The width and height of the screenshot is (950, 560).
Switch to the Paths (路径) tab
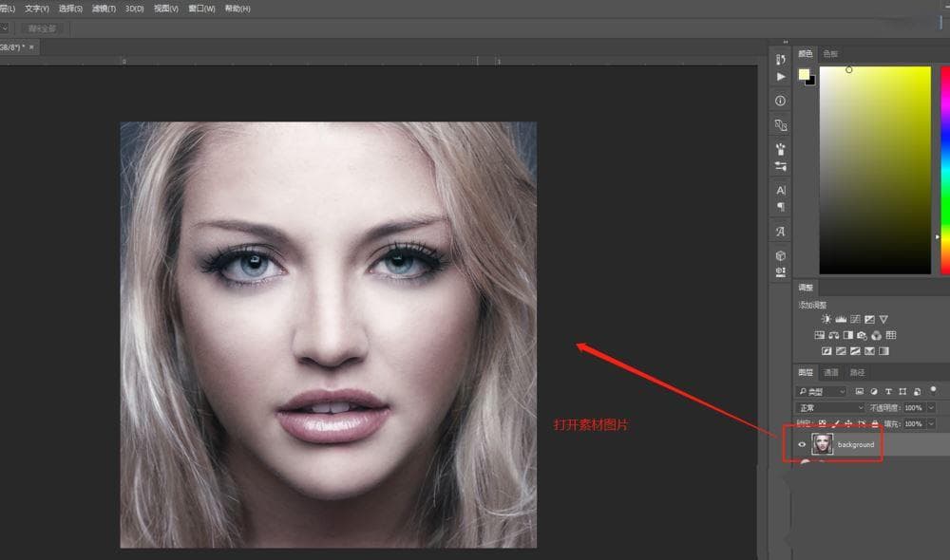857,372
